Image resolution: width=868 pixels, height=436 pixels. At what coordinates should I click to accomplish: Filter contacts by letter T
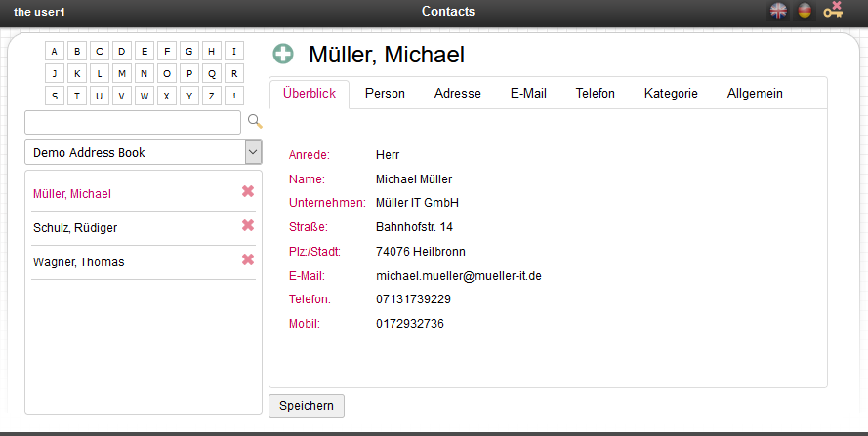(77, 96)
